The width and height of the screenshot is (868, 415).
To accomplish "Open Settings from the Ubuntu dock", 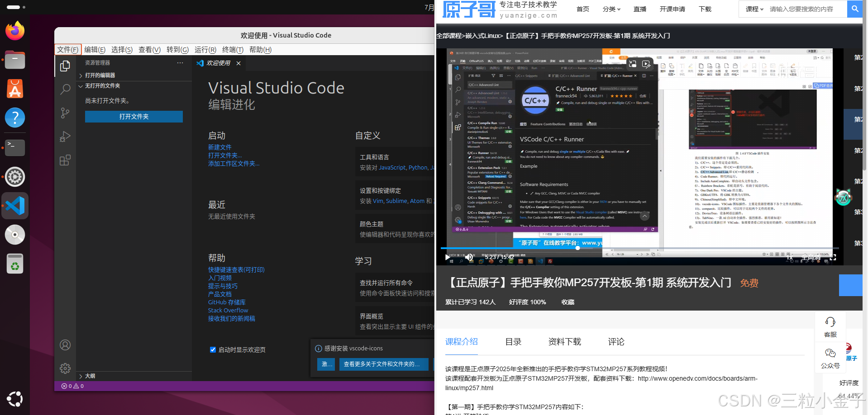I will pos(15,176).
